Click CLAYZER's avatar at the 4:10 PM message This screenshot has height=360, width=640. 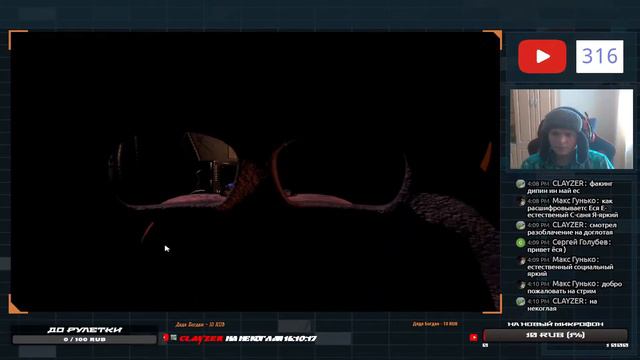[x=520, y=302]
